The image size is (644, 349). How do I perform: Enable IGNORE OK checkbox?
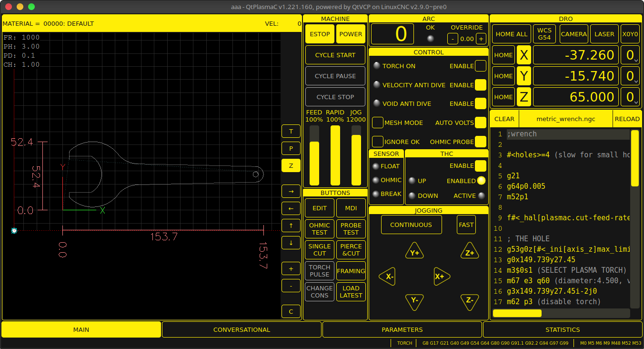[x=378, y=142]
